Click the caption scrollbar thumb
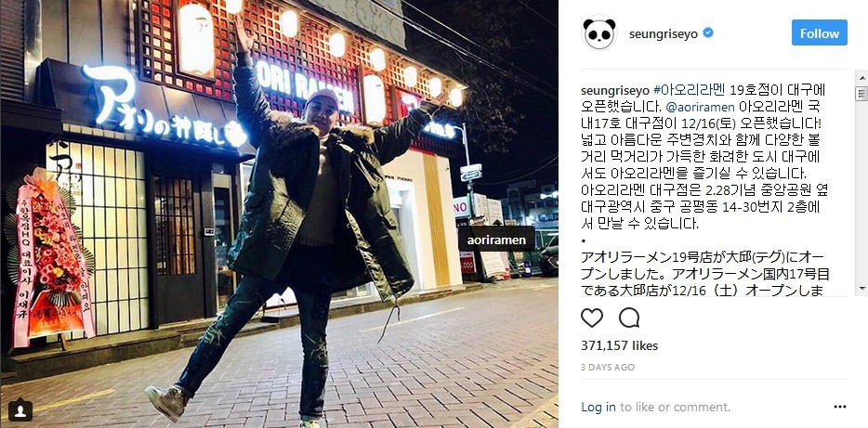Image resolution: width=868 pixels, height=428 pixels. [861, 94]
